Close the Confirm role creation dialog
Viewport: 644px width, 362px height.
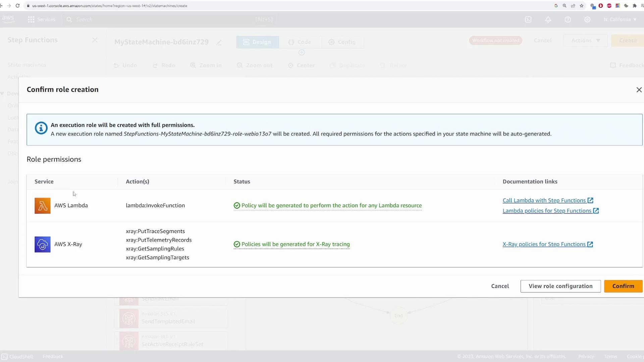tap(639, 89)
